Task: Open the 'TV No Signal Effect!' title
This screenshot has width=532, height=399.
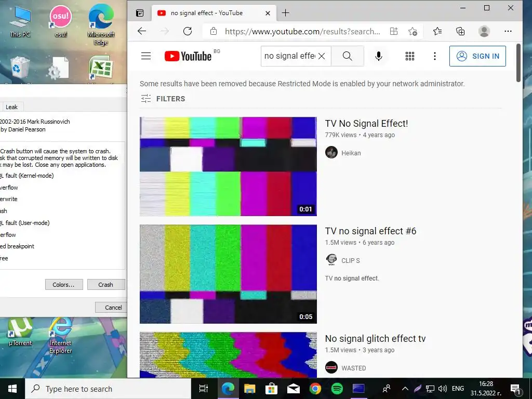Action: coord(366,124)
